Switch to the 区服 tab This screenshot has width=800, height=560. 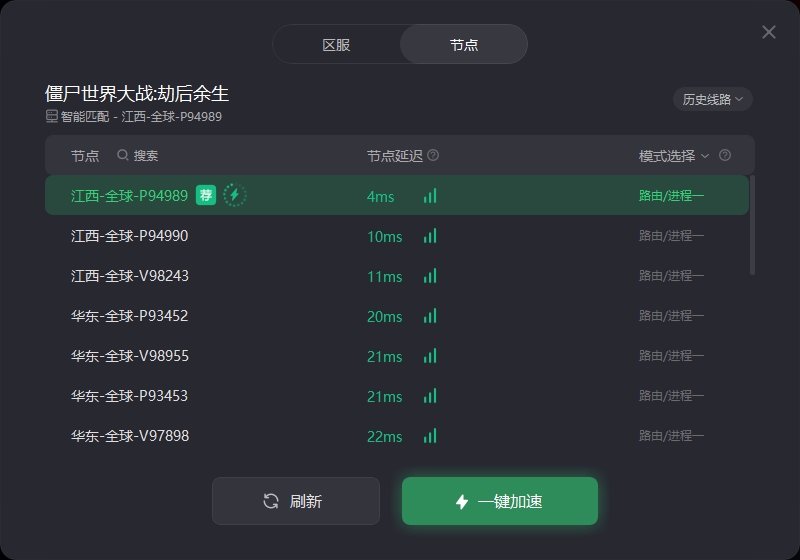[x=337, y=44]
